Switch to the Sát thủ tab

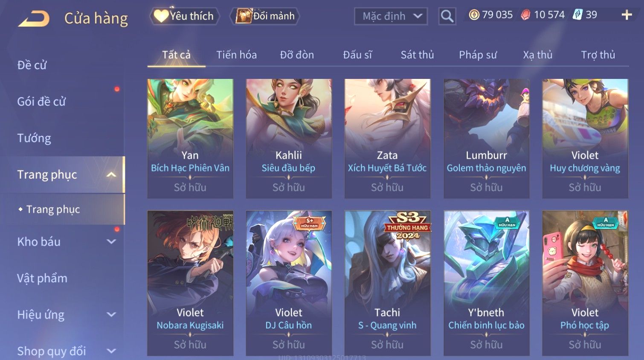click(x=417, y=55)
